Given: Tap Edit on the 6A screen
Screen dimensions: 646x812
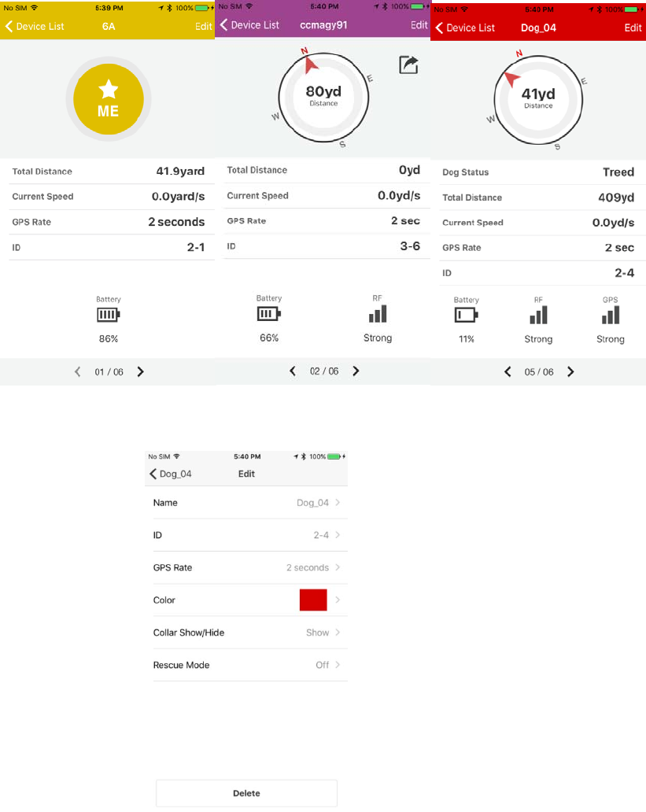Looking at the screenshot, I should [204, 27].
